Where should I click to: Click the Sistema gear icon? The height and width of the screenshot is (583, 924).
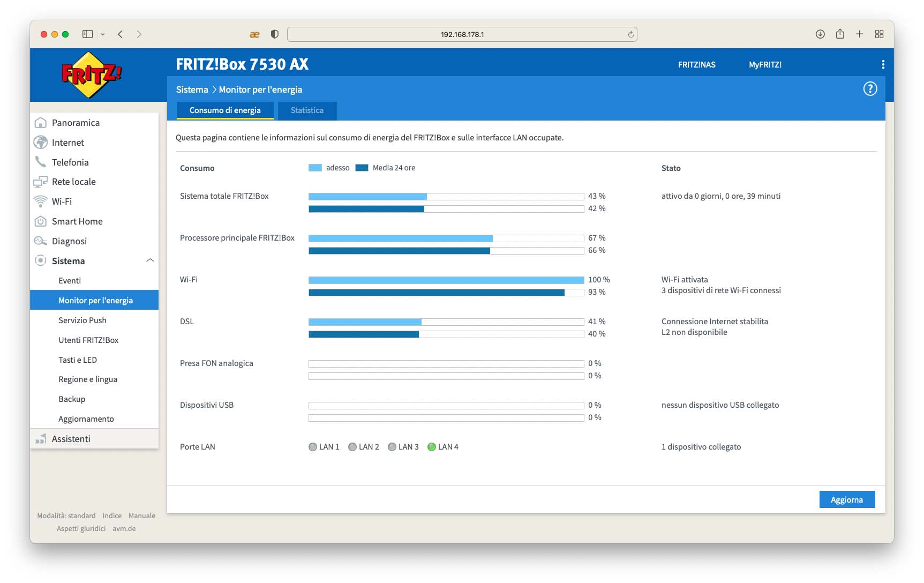tap(40, 260)
